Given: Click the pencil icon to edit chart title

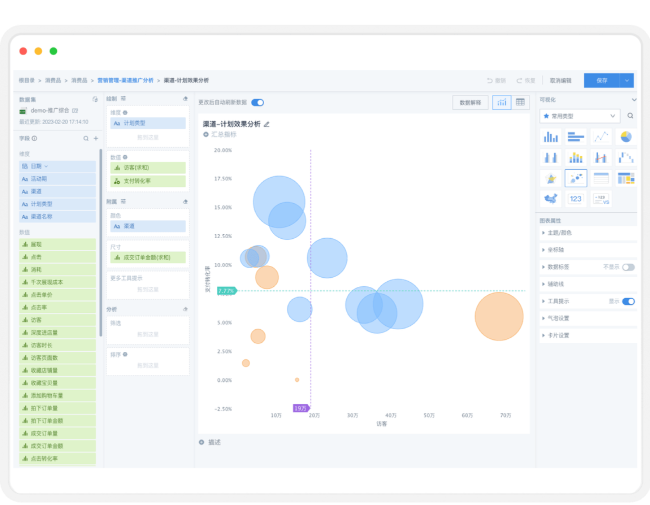Looking at the screenshot, I should coord(267,124).
